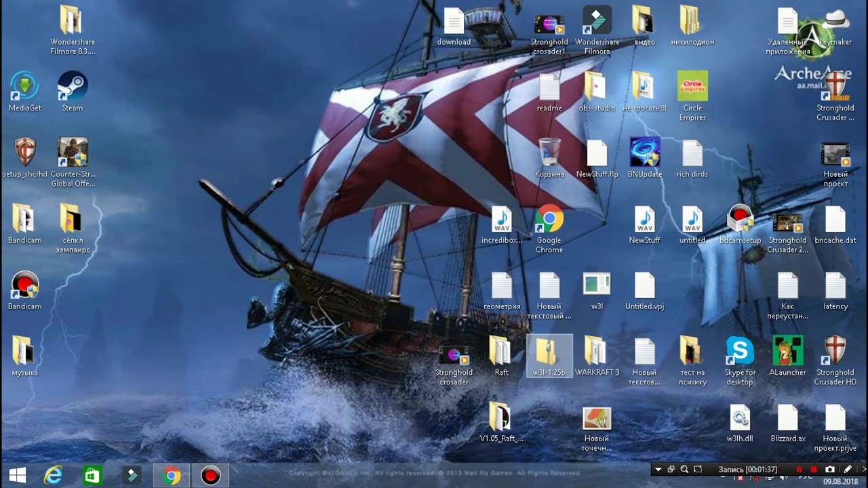Enable the Bandicam pencil drawing tool
This screenshot has width=868, height=488.
(847, 469)
